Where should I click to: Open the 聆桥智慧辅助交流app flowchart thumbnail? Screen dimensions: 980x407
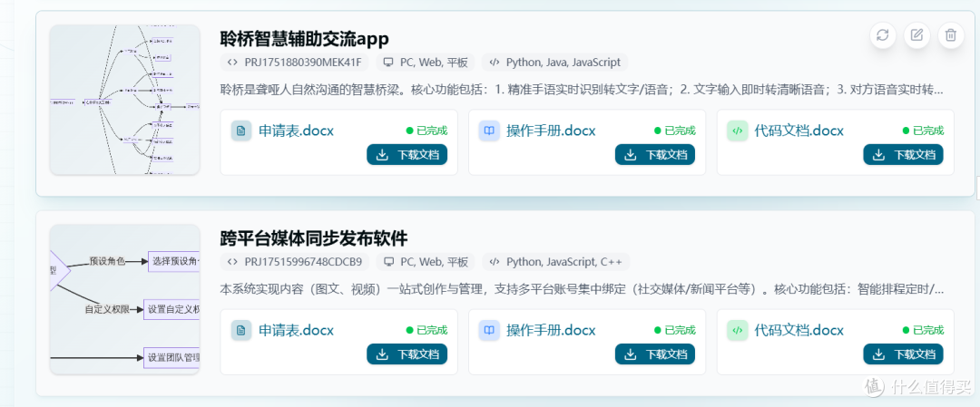tap(125, 100)
